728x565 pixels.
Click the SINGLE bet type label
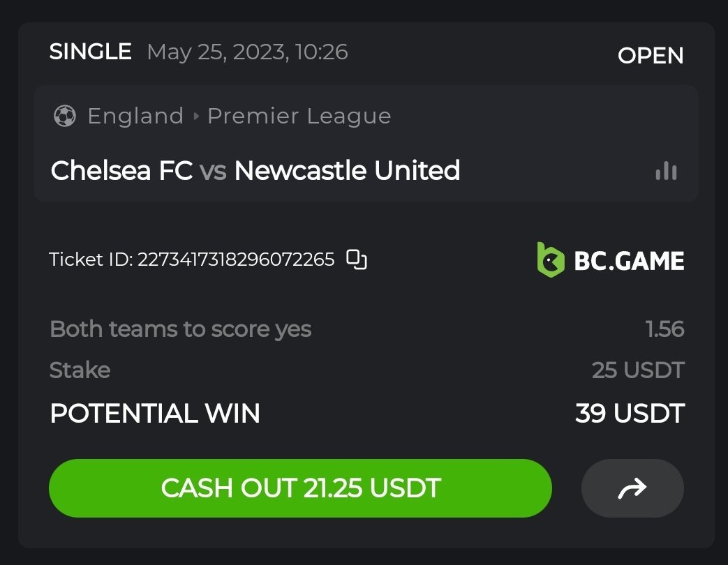point(90,52)
